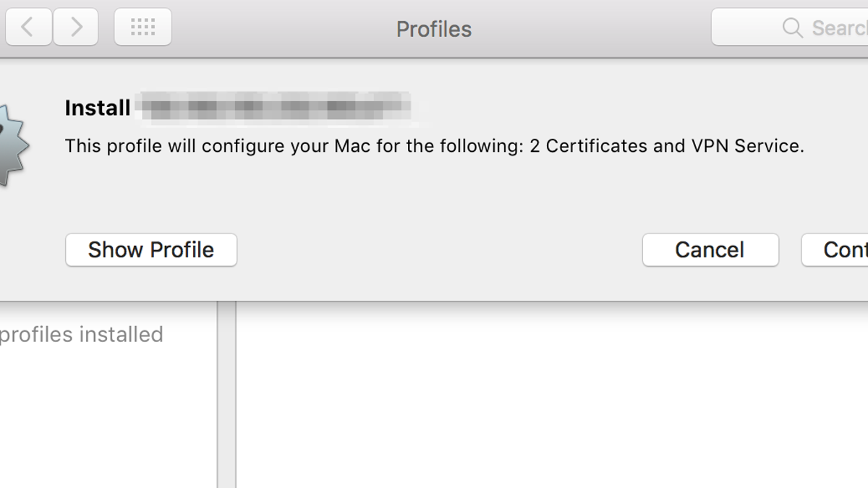Focus the Search text field
Screen dimensions: 868x488
tap(790, 27)
